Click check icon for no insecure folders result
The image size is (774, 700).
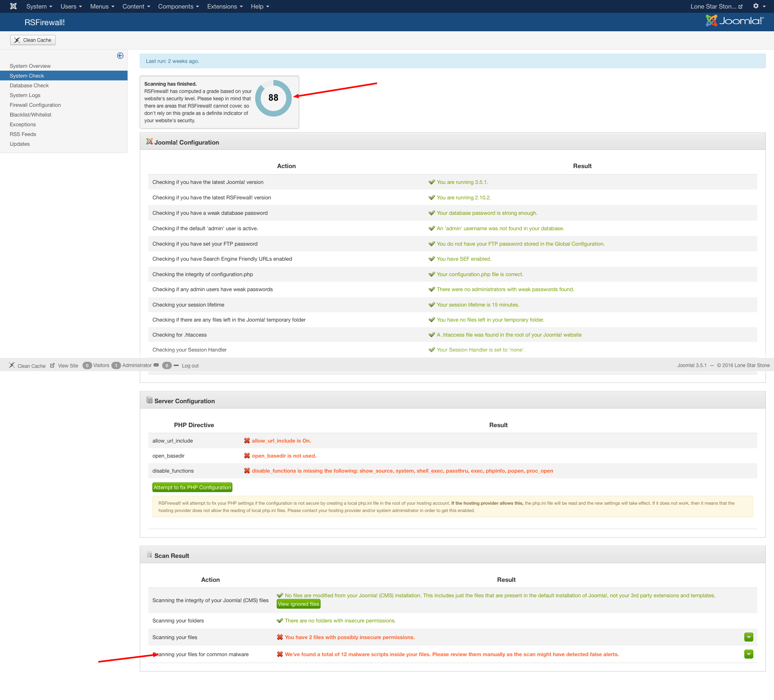(280, 620)
